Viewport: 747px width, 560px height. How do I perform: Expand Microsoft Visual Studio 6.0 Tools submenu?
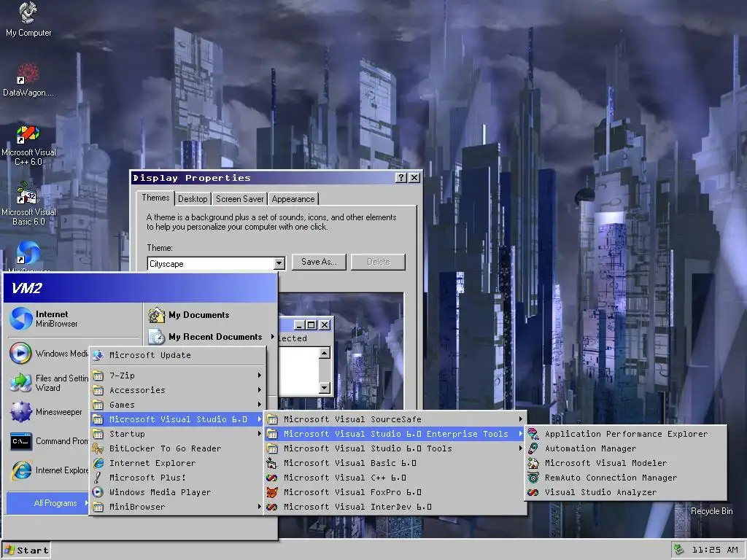[x=395, y=448]
